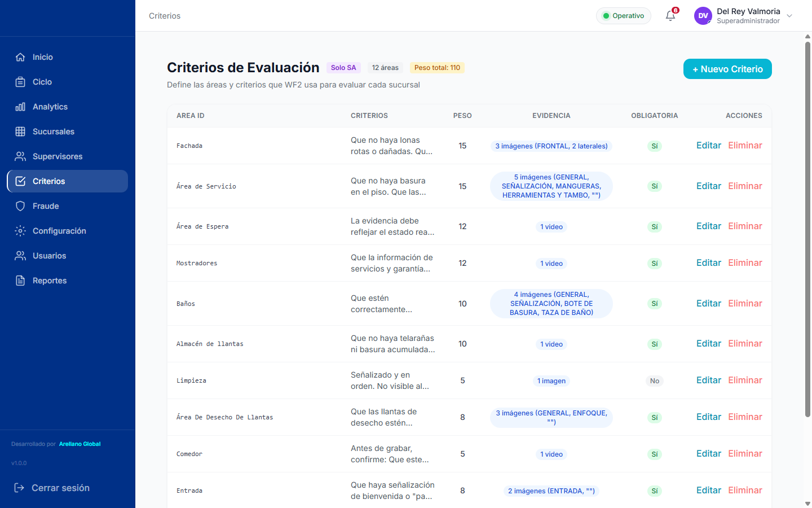Click the Peso total: 110 badge
The width and height of the screenshot is (812, 508).
click(437, 68)
